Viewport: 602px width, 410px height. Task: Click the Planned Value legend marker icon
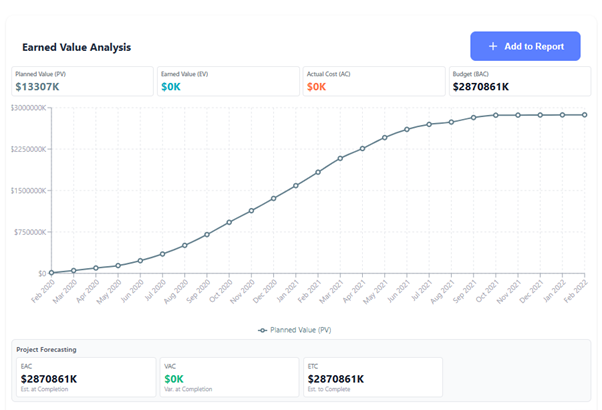click(262, 329)
